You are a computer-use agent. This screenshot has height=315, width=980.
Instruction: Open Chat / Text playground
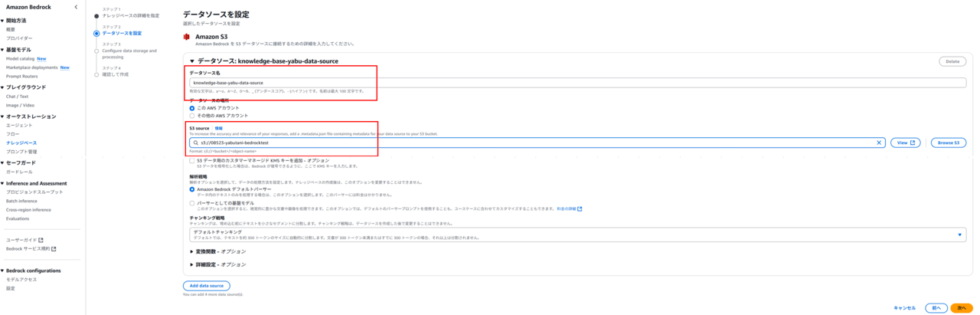[17, 97]
